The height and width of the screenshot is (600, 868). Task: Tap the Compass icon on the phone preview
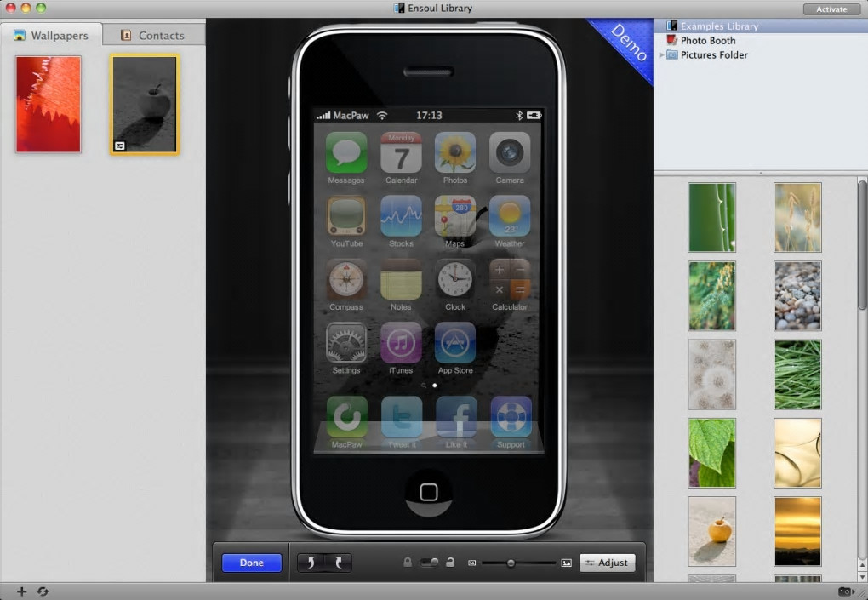[x=346, y=279]
